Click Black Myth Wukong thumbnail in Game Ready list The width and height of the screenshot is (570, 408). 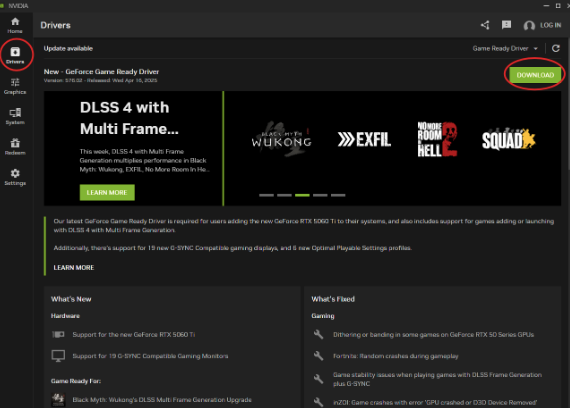[x=58, y=400]
